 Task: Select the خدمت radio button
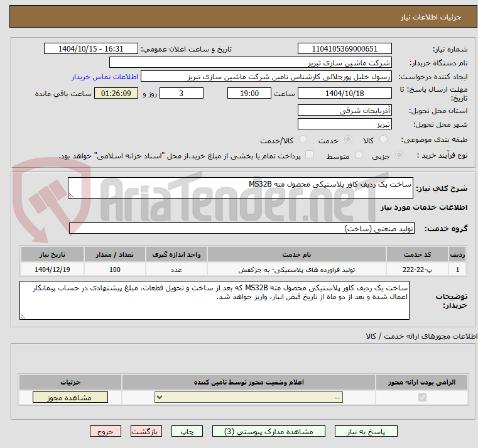(348, 139)
